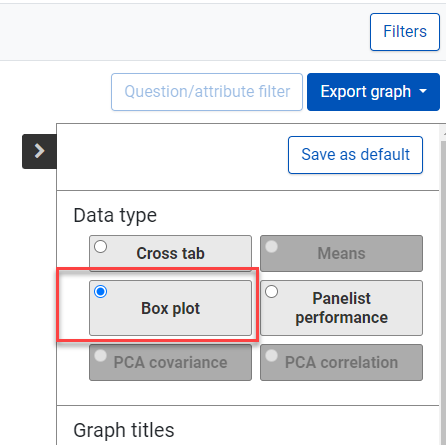Viewport: 446px width, 445px height.
Task: Click the greyed-out Means label text
Action: point(341,253)
